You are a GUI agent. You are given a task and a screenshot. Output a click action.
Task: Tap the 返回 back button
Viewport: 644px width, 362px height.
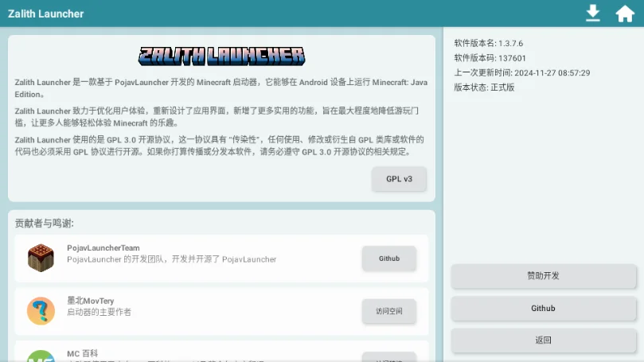(543, 340)
